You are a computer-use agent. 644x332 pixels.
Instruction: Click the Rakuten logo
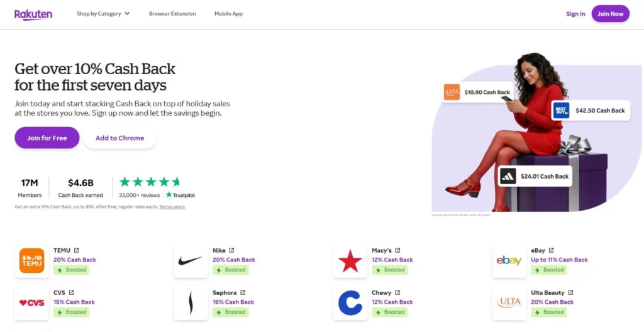(33, 14)
